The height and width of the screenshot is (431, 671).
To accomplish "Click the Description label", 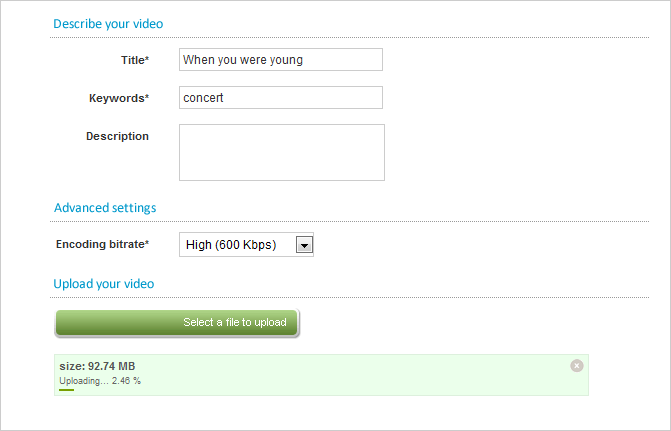I will pos(117,136).
